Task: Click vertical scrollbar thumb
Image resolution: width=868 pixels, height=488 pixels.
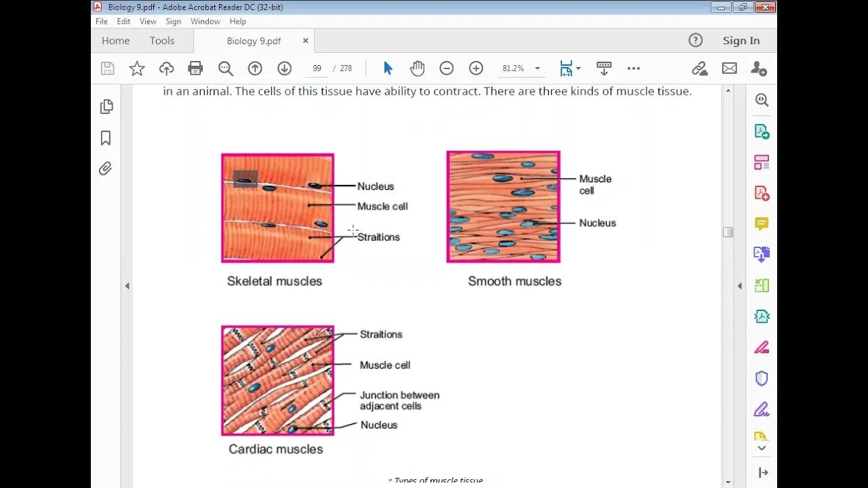Action: click(x=728, y=232)
